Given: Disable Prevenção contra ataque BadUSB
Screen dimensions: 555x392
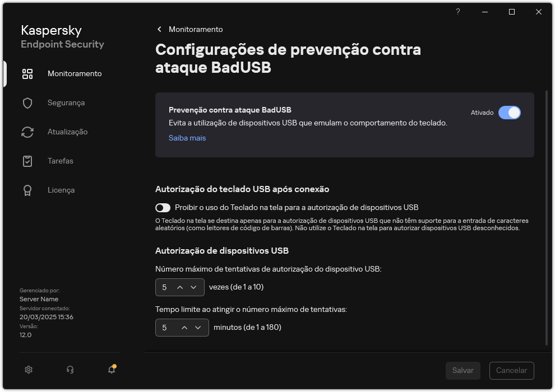Looking at the screenshot, I should [x=510, y=113].
